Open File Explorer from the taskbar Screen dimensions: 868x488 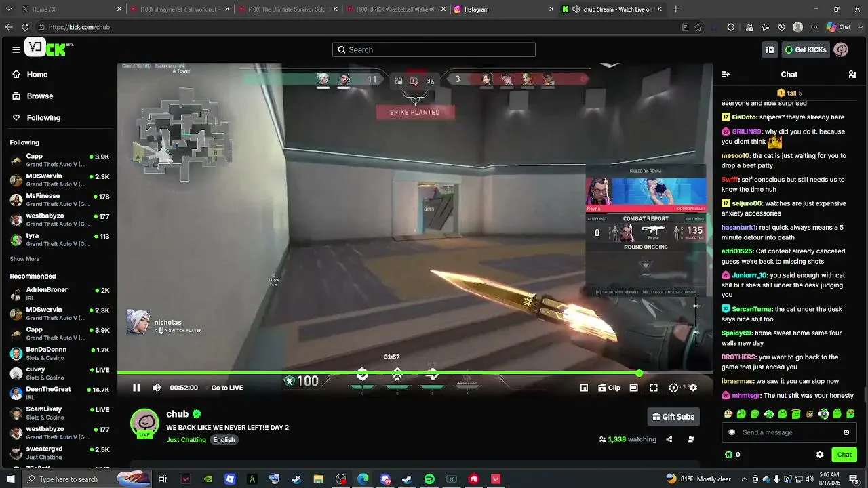tap(318, 479)
